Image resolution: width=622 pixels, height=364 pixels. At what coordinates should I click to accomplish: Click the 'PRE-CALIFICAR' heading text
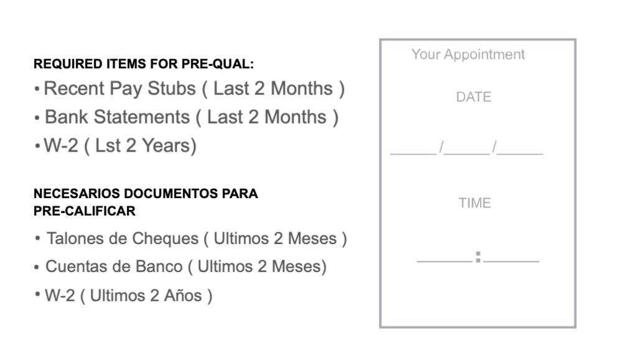(85, 211)
